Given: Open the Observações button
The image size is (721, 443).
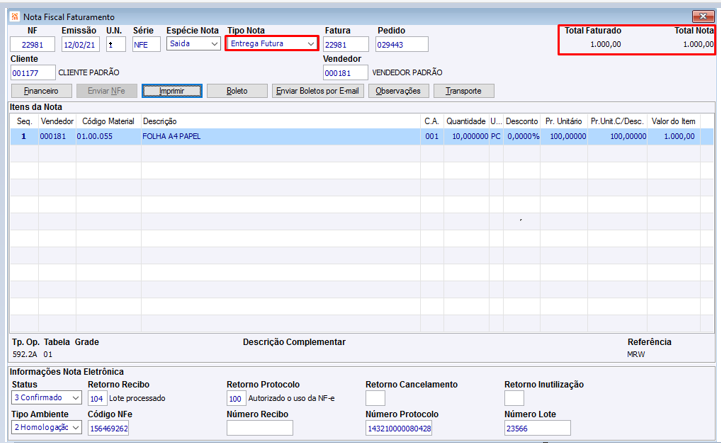Looking at the screenshot, I should [x=398, y=91].
